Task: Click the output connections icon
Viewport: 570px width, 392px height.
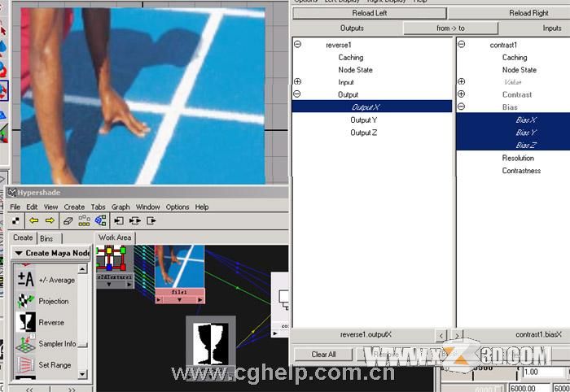Action: click(151, 220)
